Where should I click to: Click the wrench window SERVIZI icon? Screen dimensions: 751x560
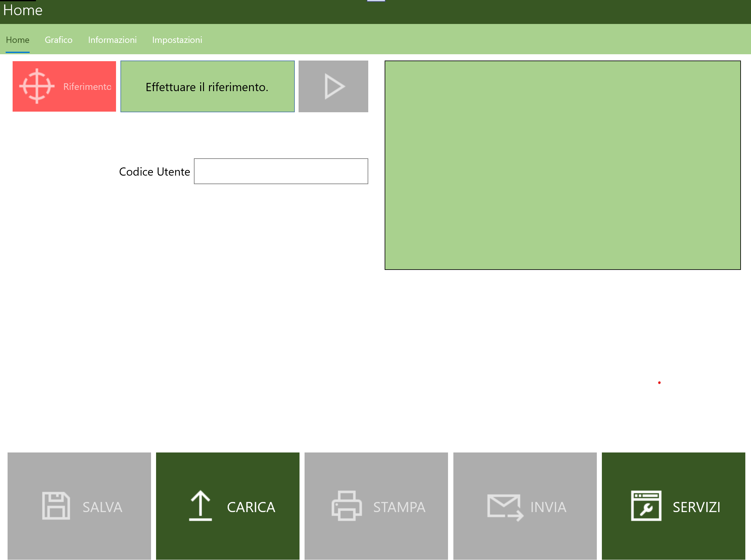tap(646, 505)
